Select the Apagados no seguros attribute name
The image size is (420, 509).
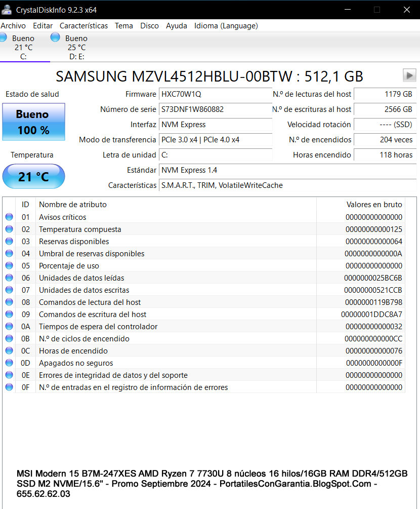[76, 363]
